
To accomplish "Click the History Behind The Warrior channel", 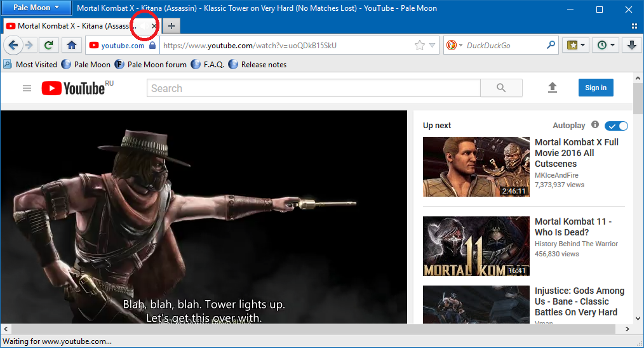I will (x=576, y=244).
